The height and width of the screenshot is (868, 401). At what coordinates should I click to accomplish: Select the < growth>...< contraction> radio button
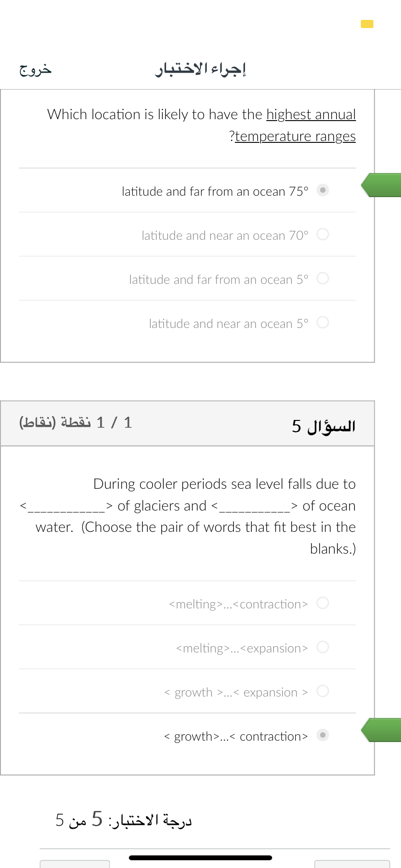[x=323, y=735]
